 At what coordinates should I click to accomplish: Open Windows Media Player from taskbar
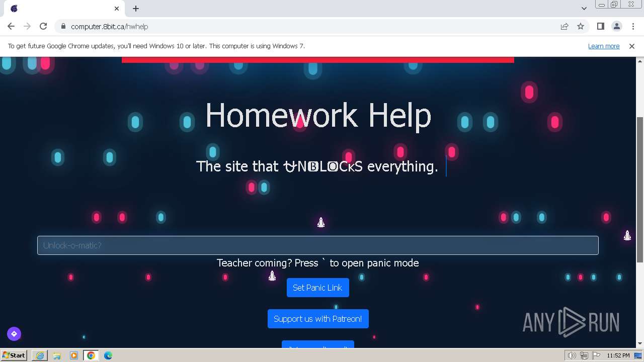[x=74, y=355]
